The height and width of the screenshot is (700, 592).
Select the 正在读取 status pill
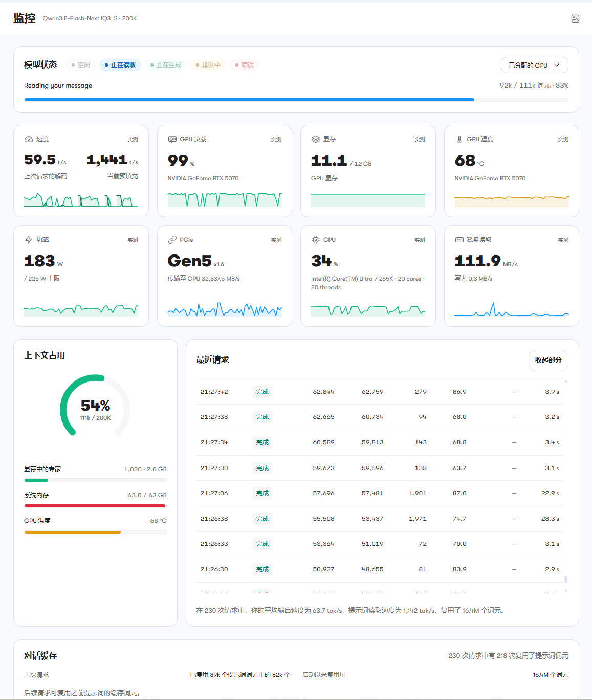coord(120,65)
